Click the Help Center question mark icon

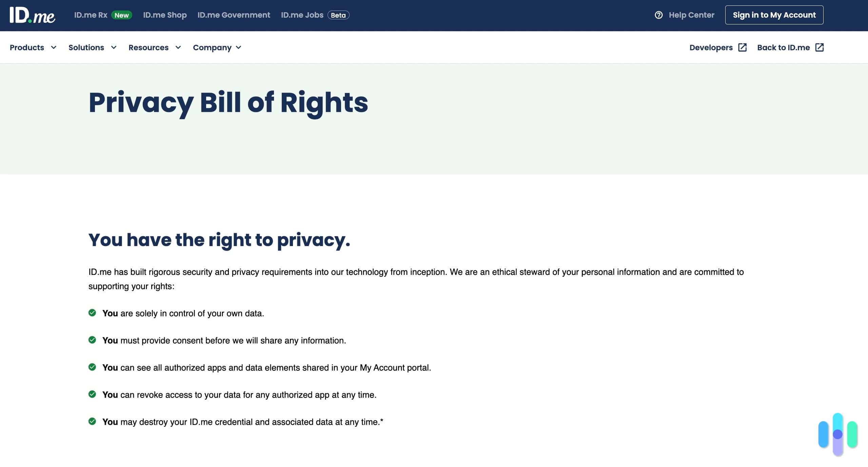[659, 15]
